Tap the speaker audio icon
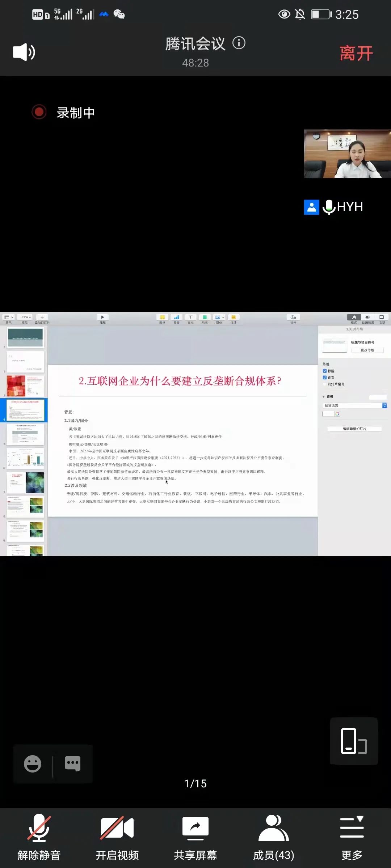 [x=24, y=52]
